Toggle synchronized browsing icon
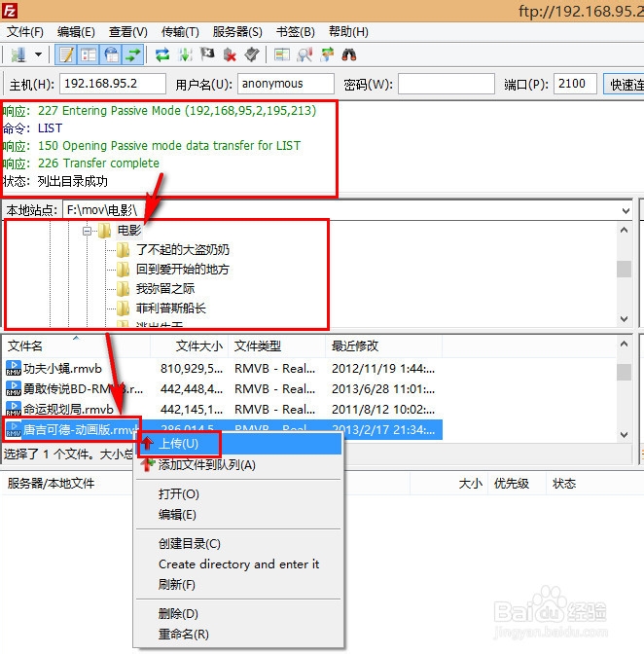The width and height of the screenshot is (644, 654). 327,54
